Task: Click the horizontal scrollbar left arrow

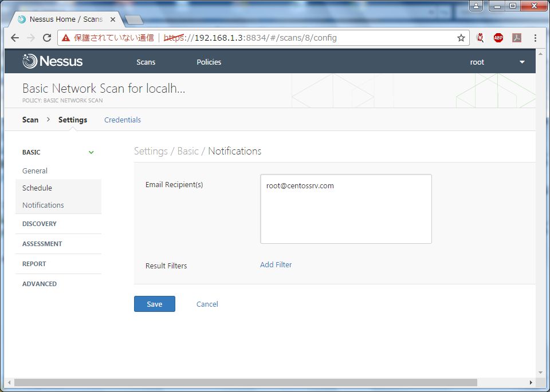Action: point(9,382)
